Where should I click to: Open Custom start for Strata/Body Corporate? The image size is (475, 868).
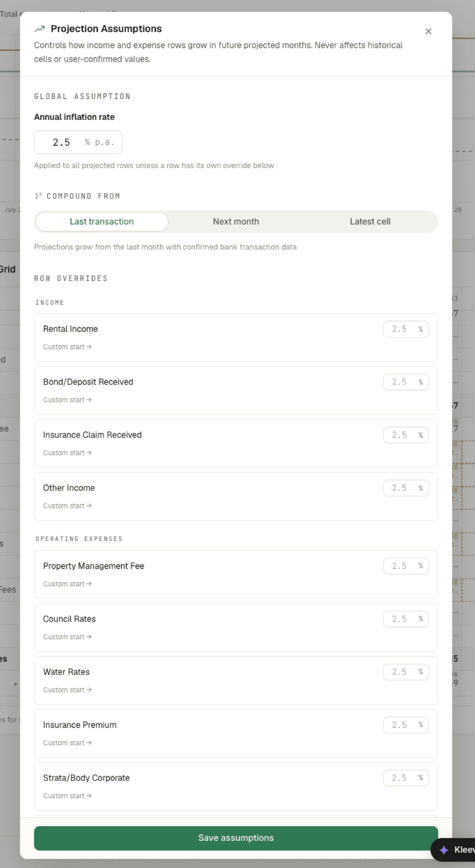click(x=67, y=796)
